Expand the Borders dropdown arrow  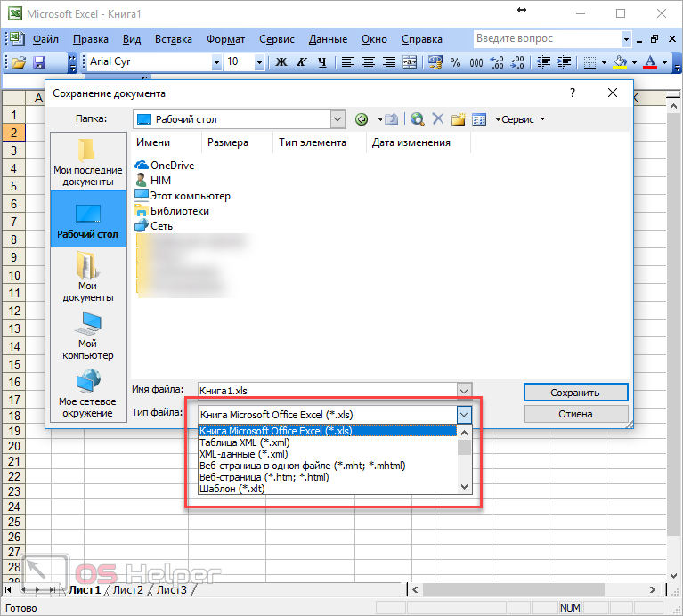[604, 62]
